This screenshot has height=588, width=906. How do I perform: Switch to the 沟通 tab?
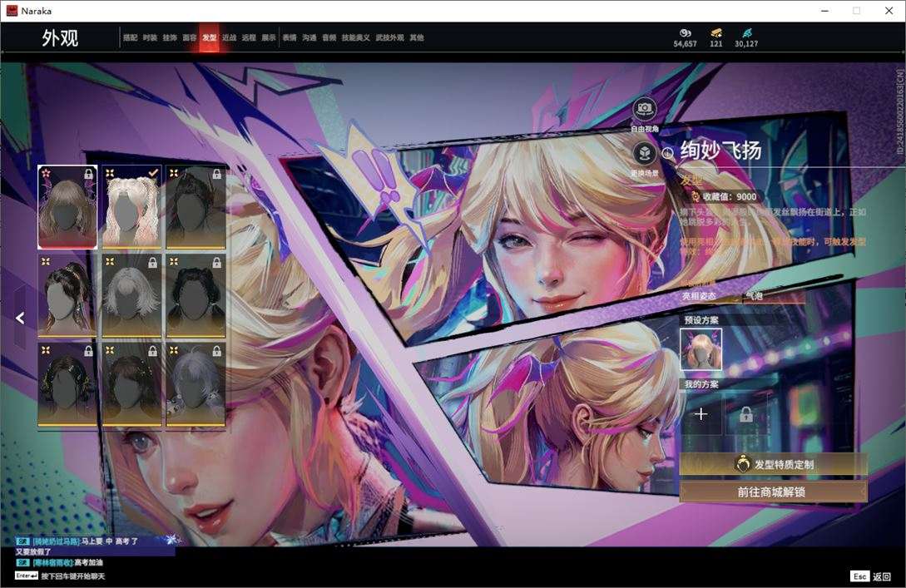pyautogui.click(x=309, y=37)
